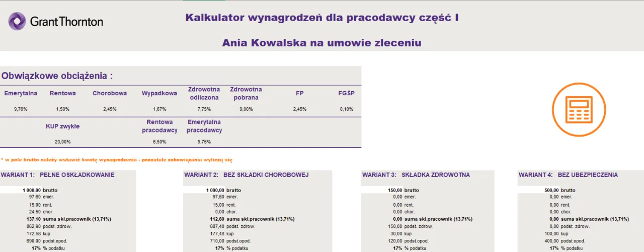The width and height of the screenshot is (644, 252).
Task: Click the 7,75% Zdrowotna odliczona rate
Action: tap(204, 109)
